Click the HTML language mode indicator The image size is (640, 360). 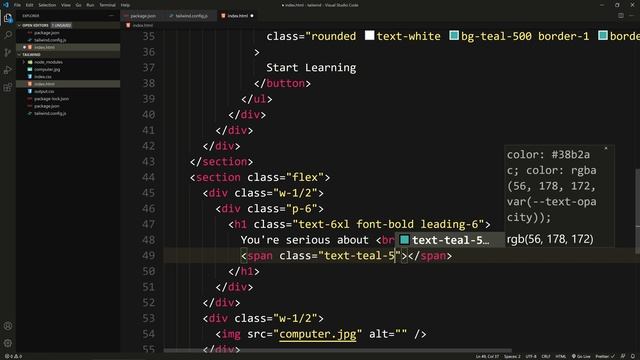pyautogui.click(x=560, y=356)
